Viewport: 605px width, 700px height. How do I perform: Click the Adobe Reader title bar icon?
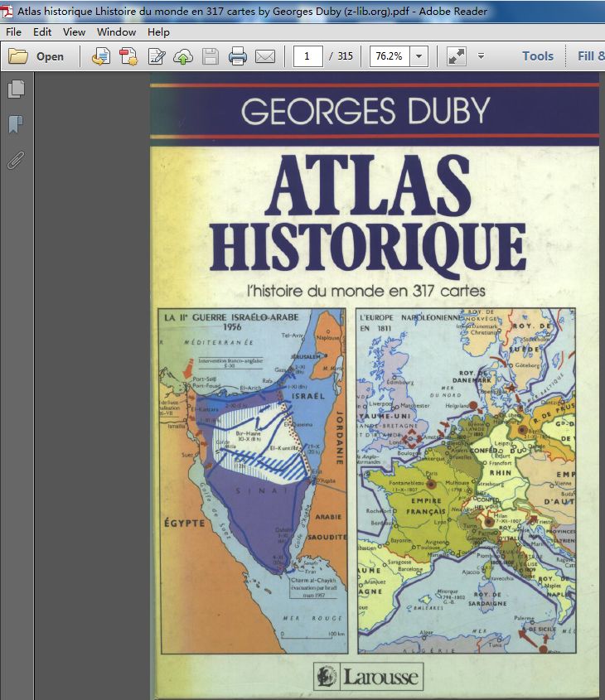[x=7, y=11]
